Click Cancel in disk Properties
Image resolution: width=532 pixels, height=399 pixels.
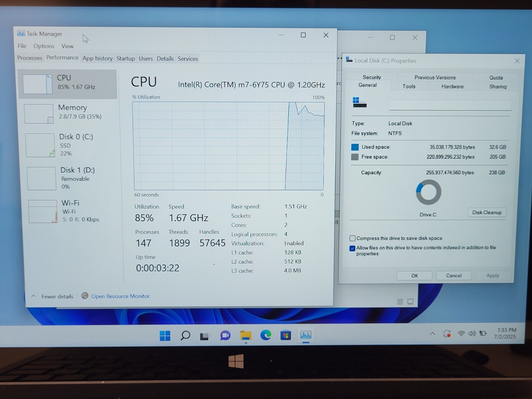coord(454,276)
